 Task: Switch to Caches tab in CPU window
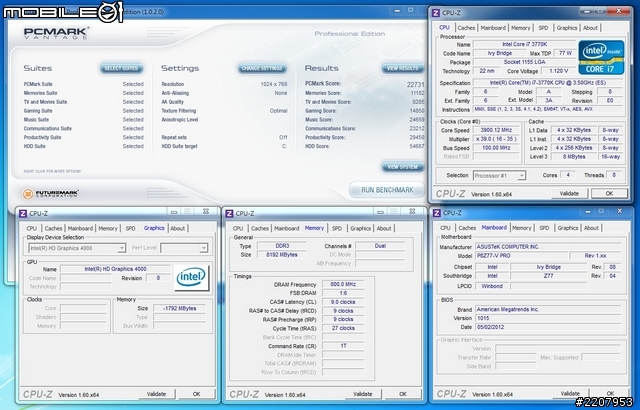tap(466, 28)
